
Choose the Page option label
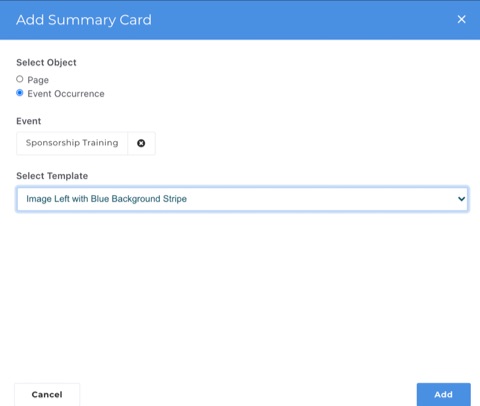pos(38,80)
